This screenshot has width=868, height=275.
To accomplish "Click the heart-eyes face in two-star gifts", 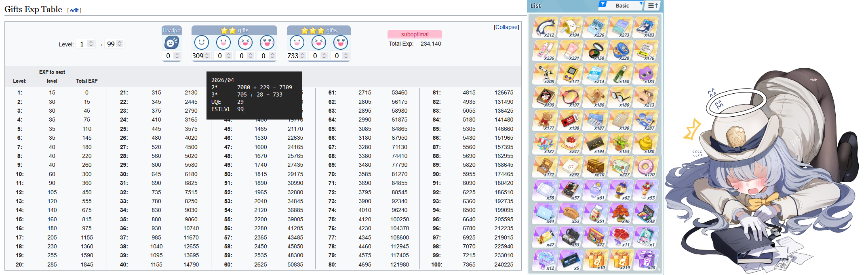I will 267,42.
